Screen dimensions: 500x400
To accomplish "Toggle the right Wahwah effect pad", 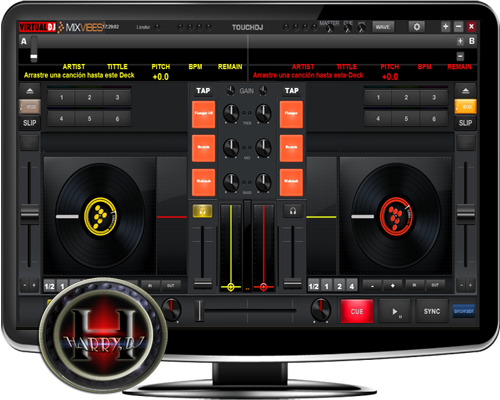I will (291, 182).
